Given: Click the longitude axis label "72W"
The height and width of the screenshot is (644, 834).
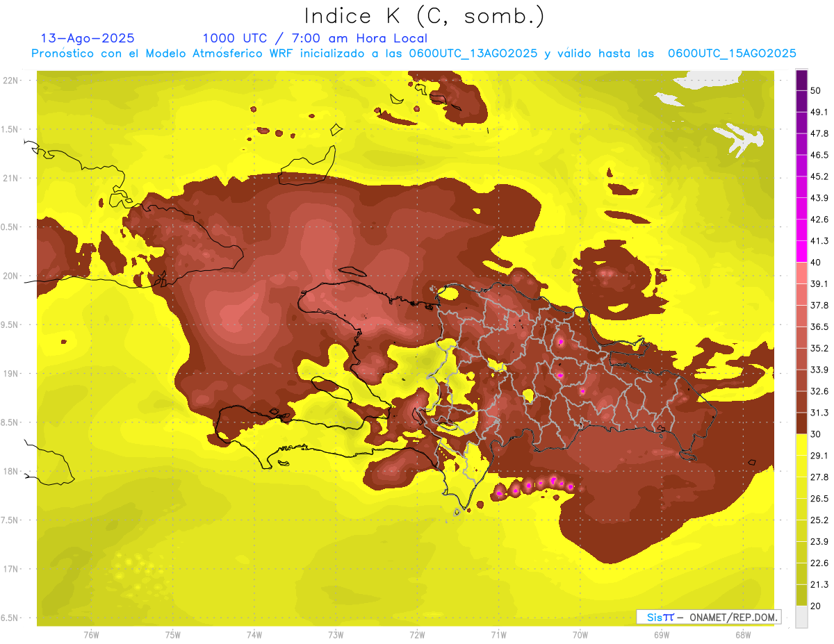Looking at the screenshot, I should pos(417,634).
